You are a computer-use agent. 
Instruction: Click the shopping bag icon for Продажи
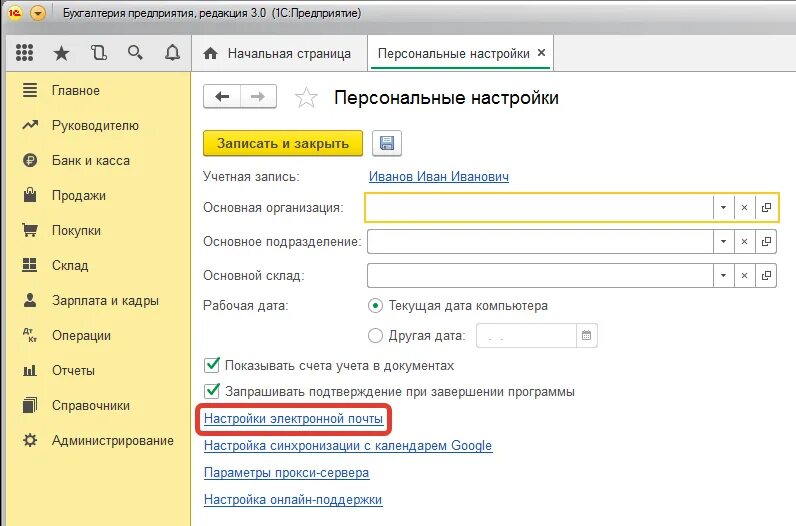point(30,195)
